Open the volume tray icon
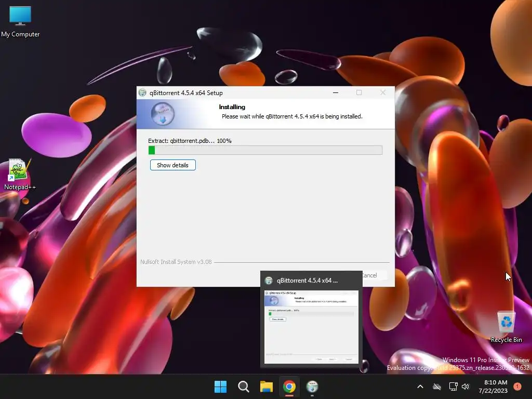This screenshot has width=532, height=399. [x=465, y=387]
